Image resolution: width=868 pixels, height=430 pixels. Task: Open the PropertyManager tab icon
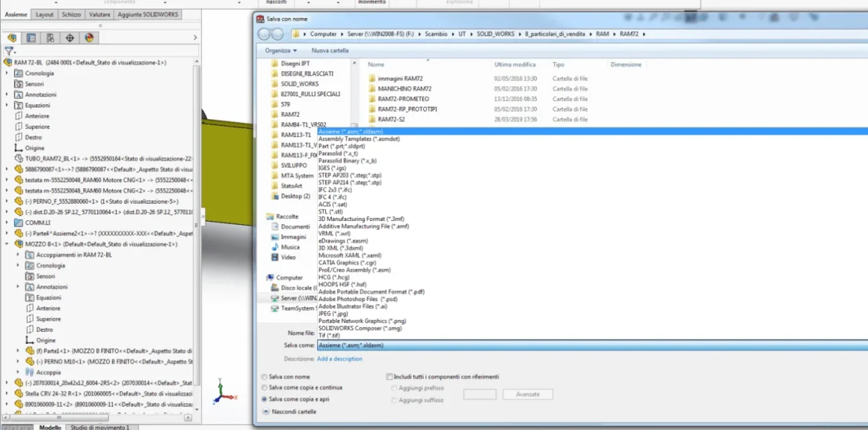(31, 38)
